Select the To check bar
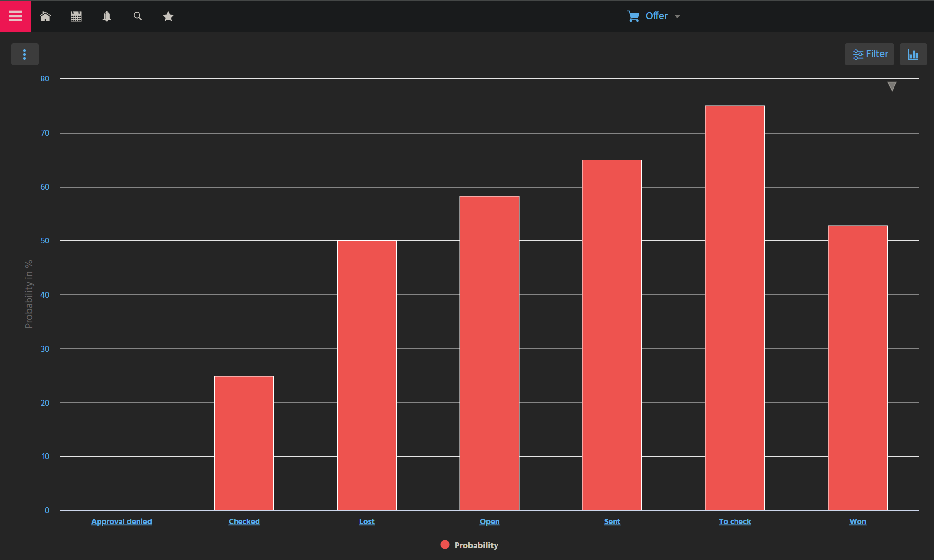 (735, 307)
